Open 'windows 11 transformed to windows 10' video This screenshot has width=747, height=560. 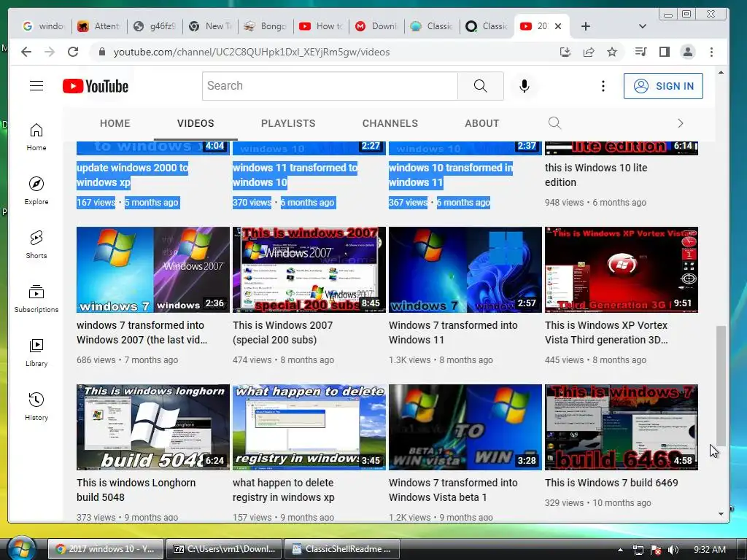pos(295,175)
